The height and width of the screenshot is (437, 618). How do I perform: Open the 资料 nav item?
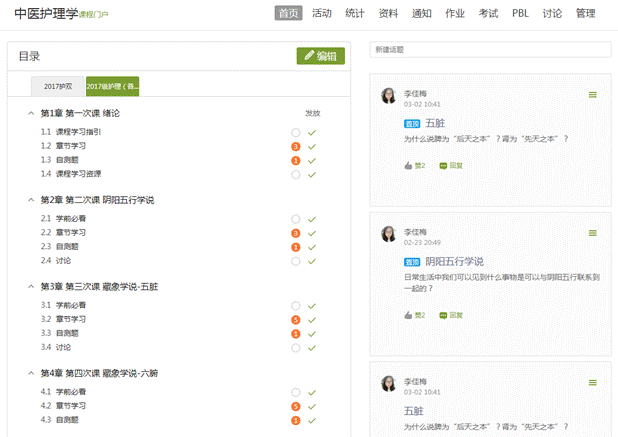(x=388, y=13)
